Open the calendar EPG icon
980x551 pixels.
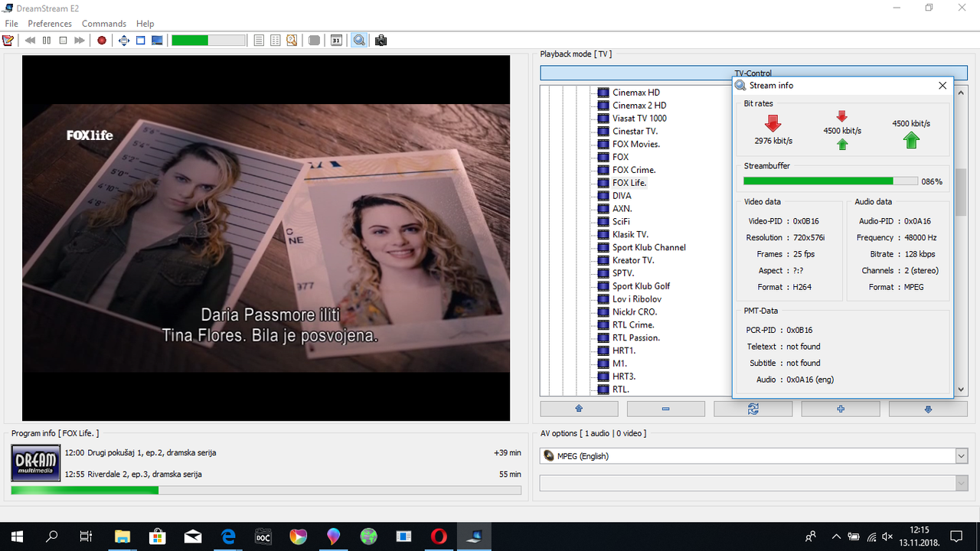pyautogui.click(x=336, y=41)
